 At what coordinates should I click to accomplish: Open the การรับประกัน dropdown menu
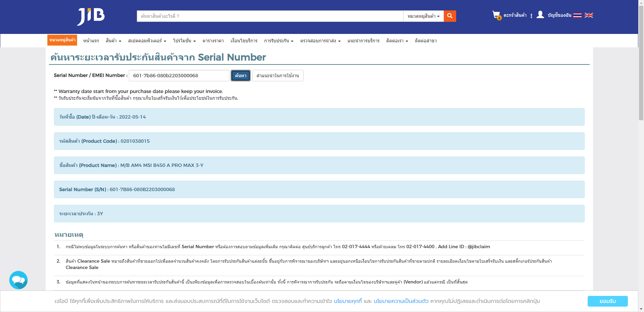(278, 41)
